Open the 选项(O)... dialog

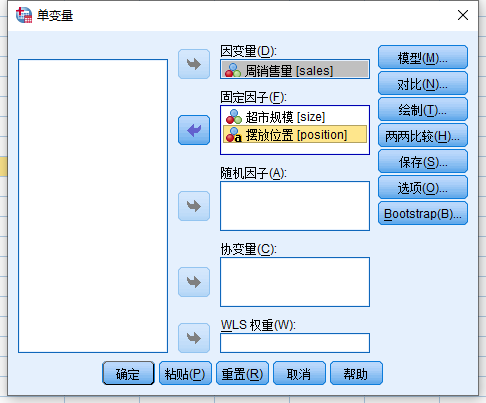[423, 187]
